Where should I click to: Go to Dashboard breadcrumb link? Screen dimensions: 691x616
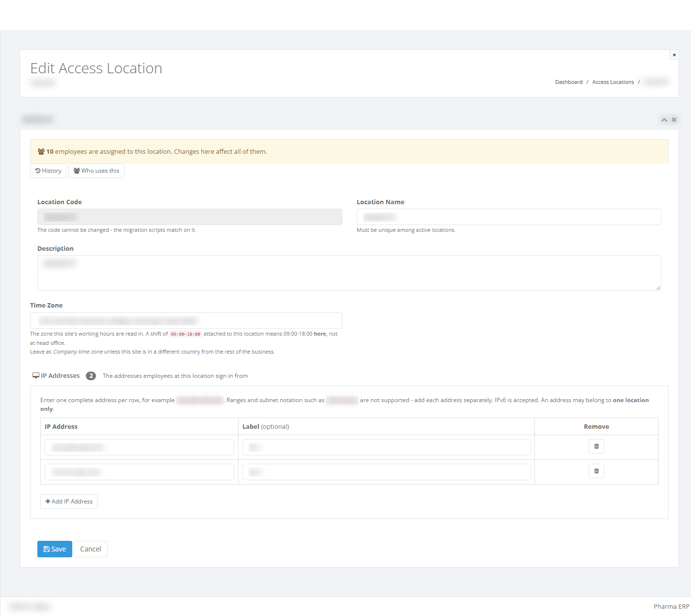point(569,82)
